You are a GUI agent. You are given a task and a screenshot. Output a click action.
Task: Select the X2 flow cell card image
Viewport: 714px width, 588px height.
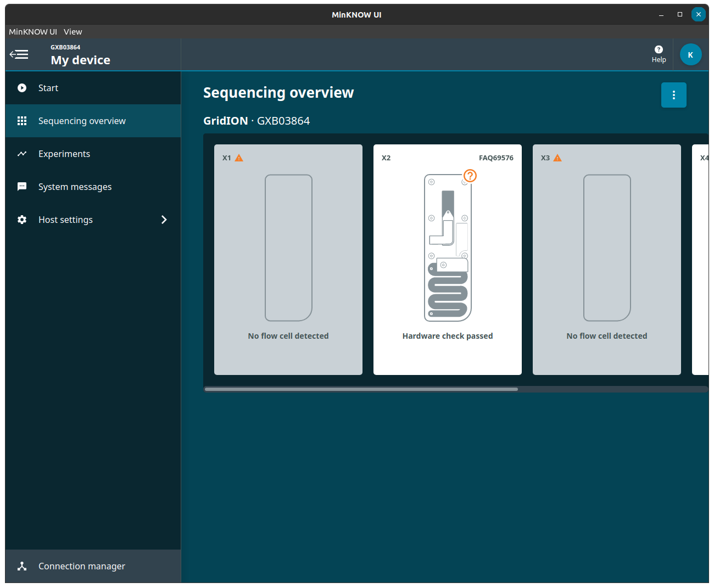pyautogui.click(x=448, y=248)
